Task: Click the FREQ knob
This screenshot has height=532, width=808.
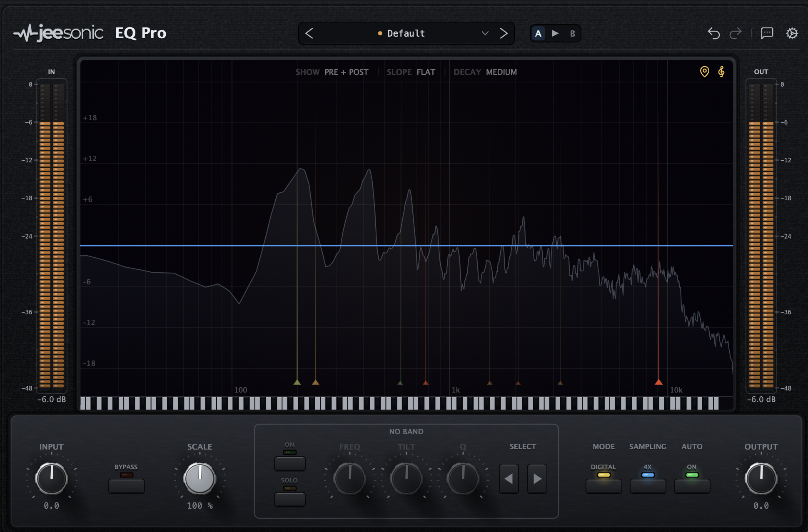Action: pos(349,478)
